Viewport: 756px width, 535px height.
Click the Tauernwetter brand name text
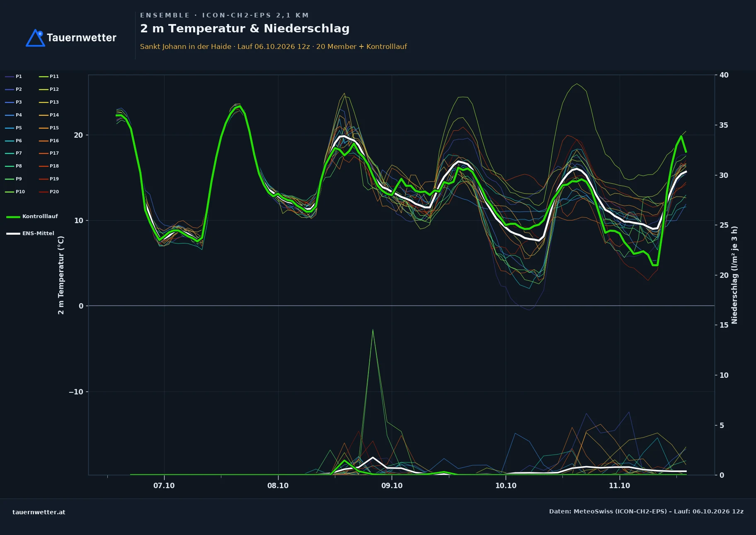click(82, 38)
